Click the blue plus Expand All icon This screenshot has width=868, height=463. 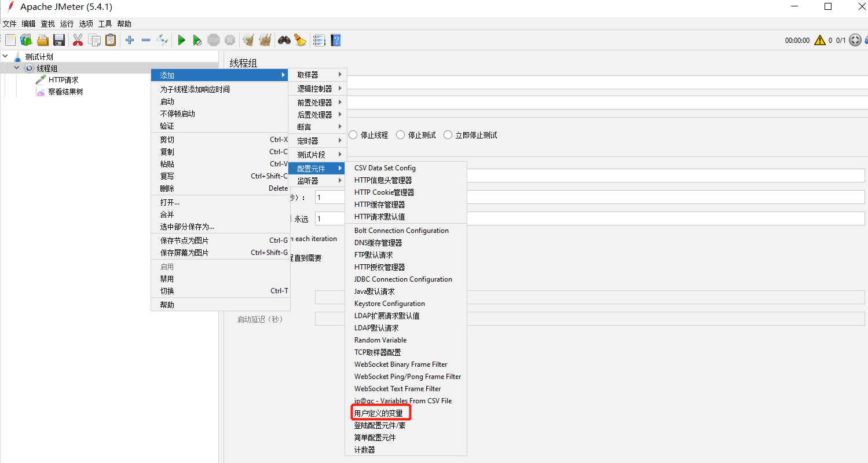(130, 40)
